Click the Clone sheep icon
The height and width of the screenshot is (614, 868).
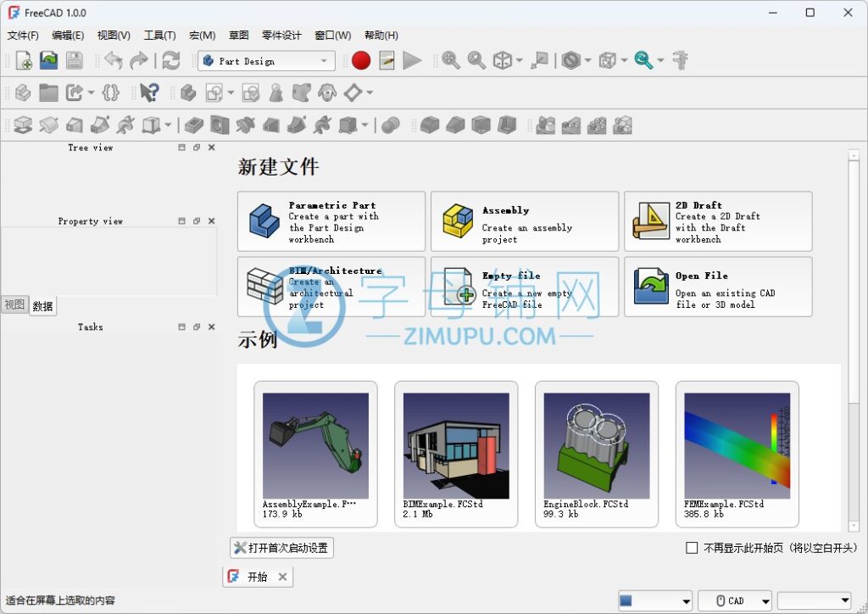(327, 92)
